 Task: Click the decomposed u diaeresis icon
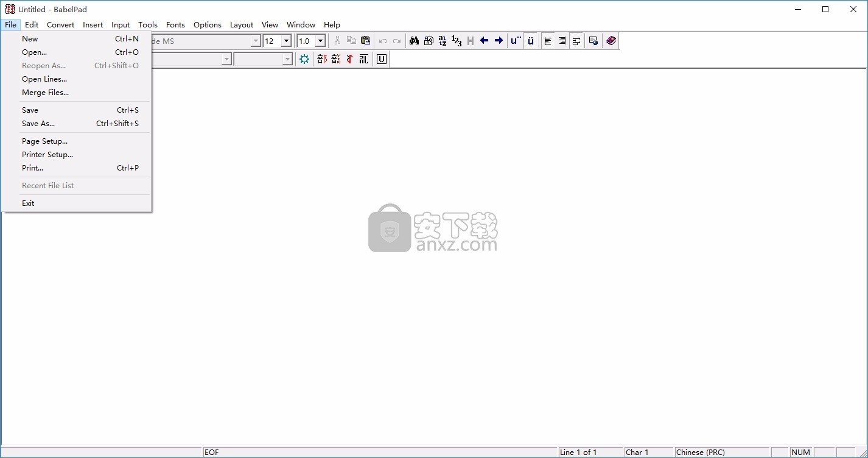click(x=516, y=41)
